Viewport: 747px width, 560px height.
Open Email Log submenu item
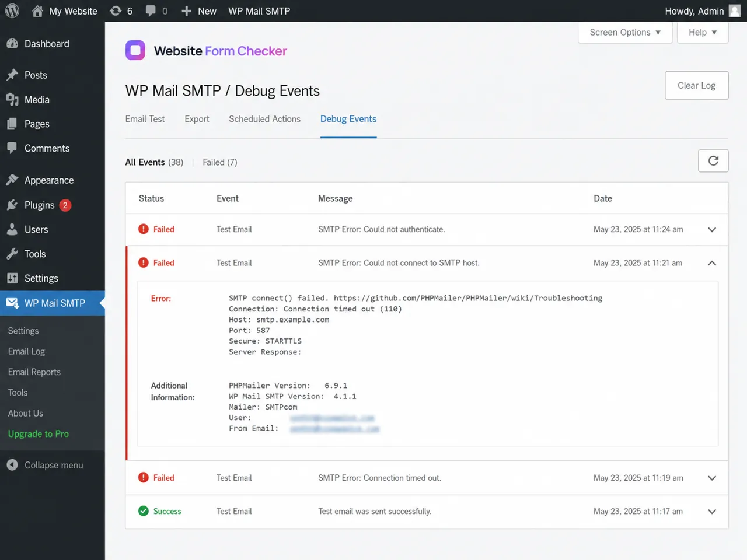[26, 351]
